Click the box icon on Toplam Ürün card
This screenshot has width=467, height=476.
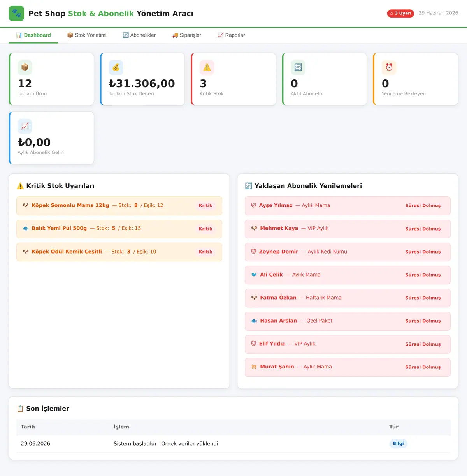[x=25, y=67]
